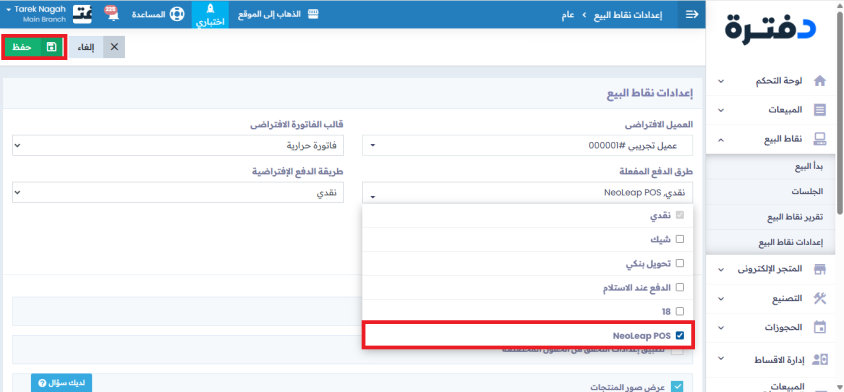Screen dimensions: 844x392
Task: Expand the المتجر الإلكتروني chevron
Action: tap(721, 269)
